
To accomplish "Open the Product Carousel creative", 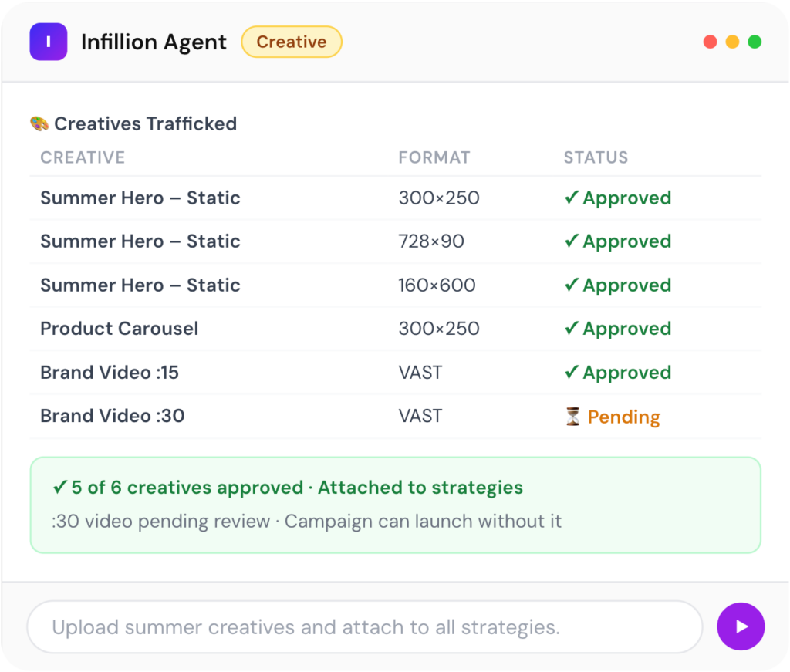I will tap(120, 329).
